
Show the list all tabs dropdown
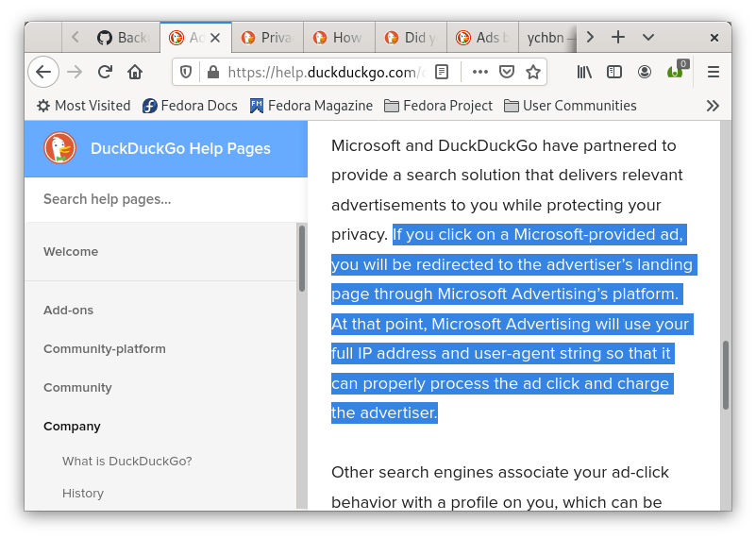[x=648, y=37]
